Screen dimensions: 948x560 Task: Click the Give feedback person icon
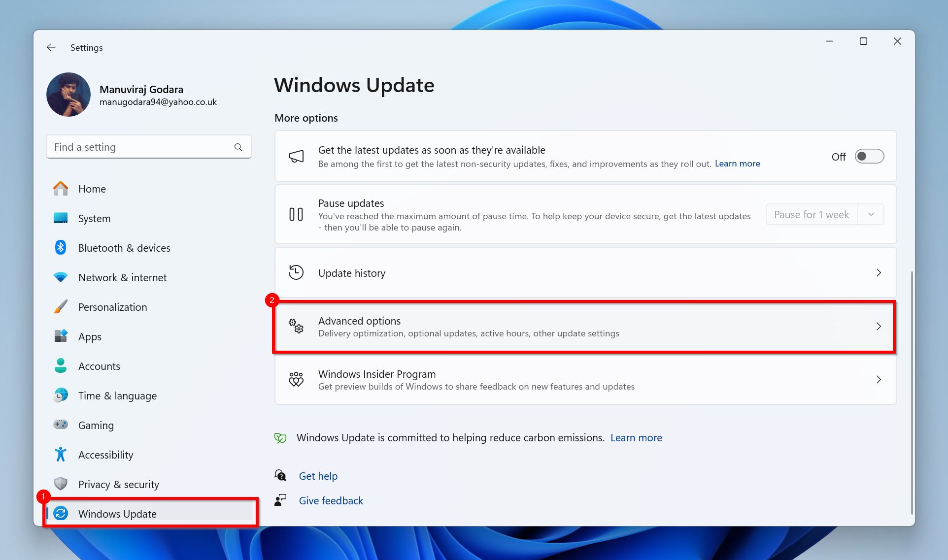[x=280, y=500]
